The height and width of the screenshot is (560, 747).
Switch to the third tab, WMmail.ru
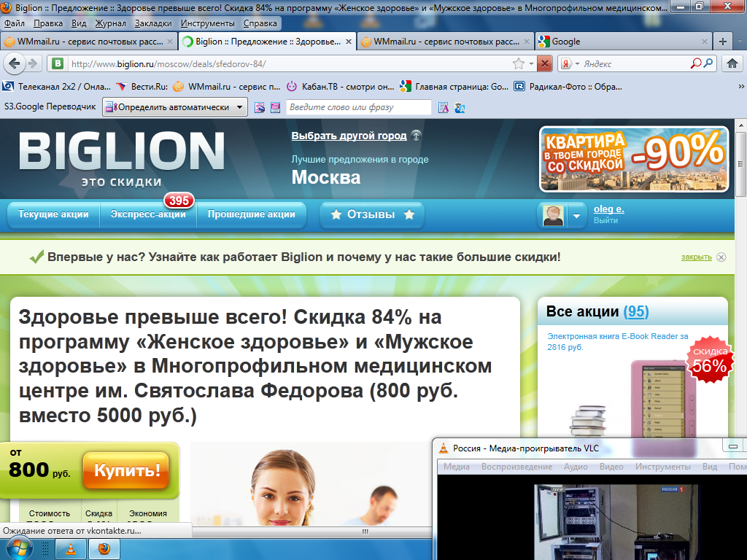coord(445,42)
